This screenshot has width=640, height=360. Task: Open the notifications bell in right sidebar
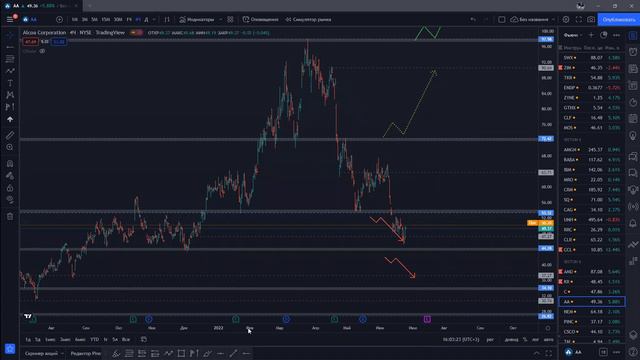[633, 223]
